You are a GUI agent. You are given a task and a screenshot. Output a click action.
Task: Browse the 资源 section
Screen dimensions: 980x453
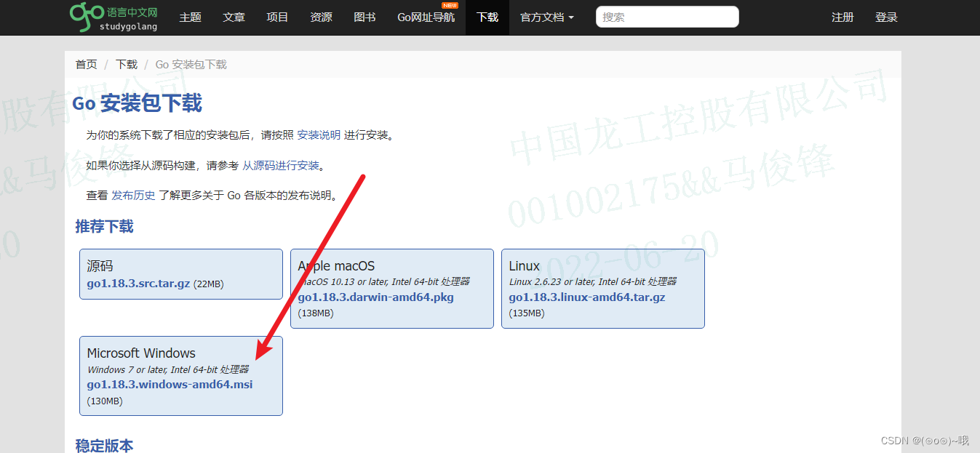point(320,17)
